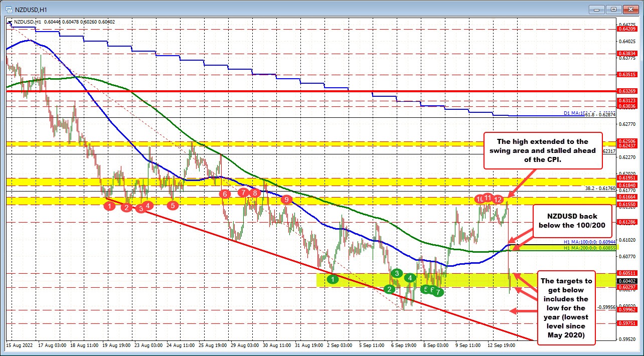Select the 0.63834 red price label
The image size is (644, 356).
coord(626,53)
